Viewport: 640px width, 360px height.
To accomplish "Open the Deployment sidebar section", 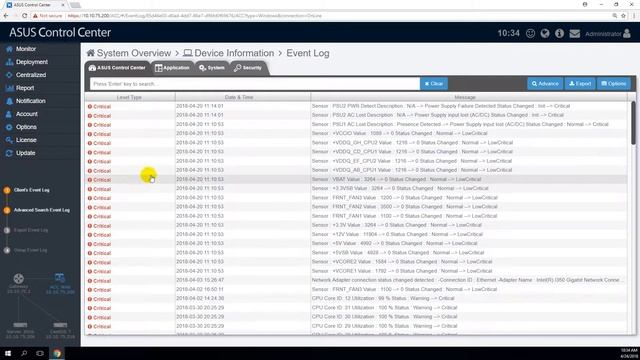I will click(27, 62).
